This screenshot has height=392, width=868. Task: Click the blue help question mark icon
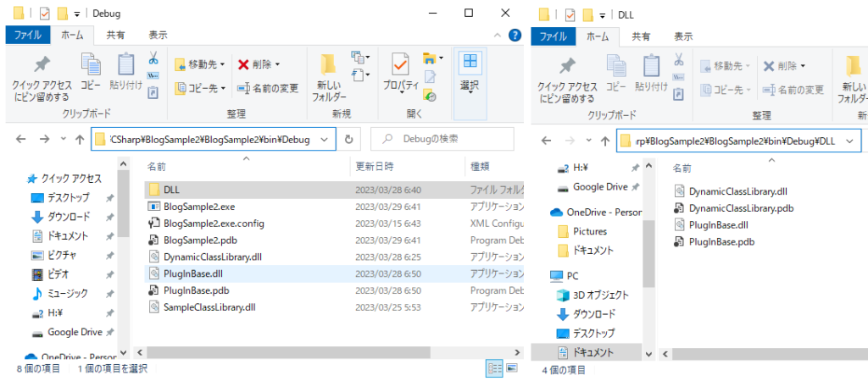(x=514, y=36)
